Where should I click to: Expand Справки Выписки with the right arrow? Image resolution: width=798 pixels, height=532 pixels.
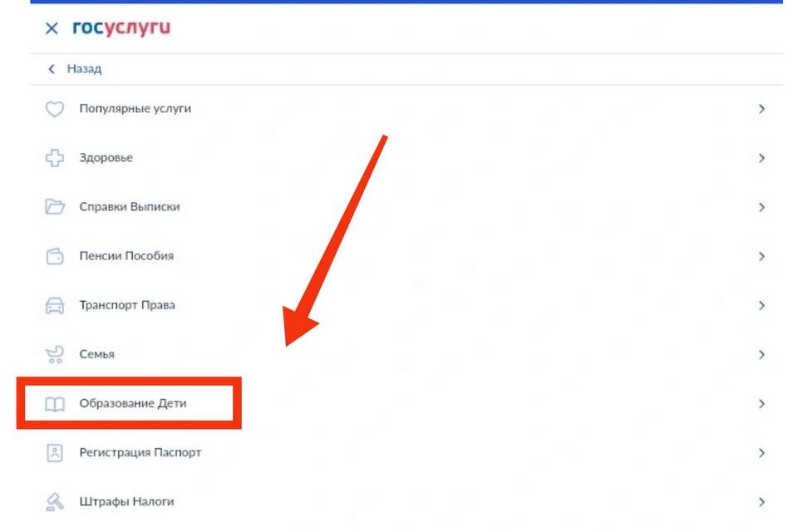[x=761, y=207]
